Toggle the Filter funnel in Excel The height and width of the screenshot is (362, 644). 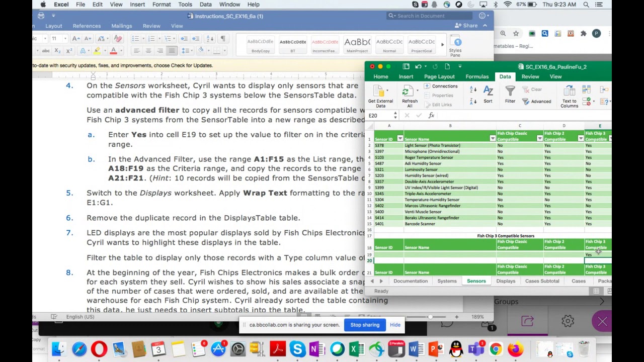(510, 95)
